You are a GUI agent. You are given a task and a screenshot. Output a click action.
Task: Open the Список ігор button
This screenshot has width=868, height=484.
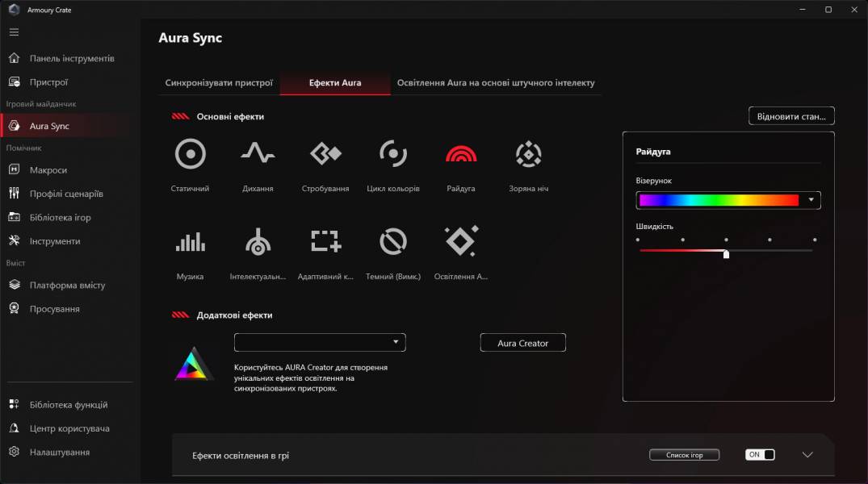click(x=684, y=454)
